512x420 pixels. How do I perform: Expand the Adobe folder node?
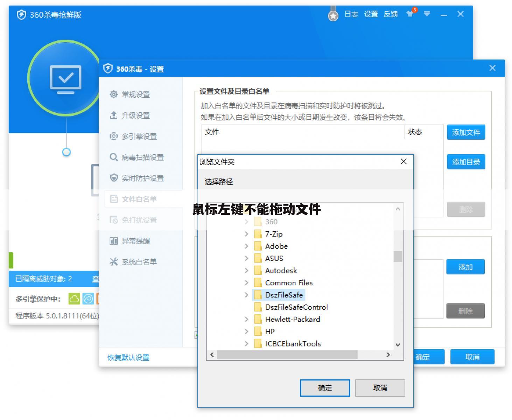246,246
